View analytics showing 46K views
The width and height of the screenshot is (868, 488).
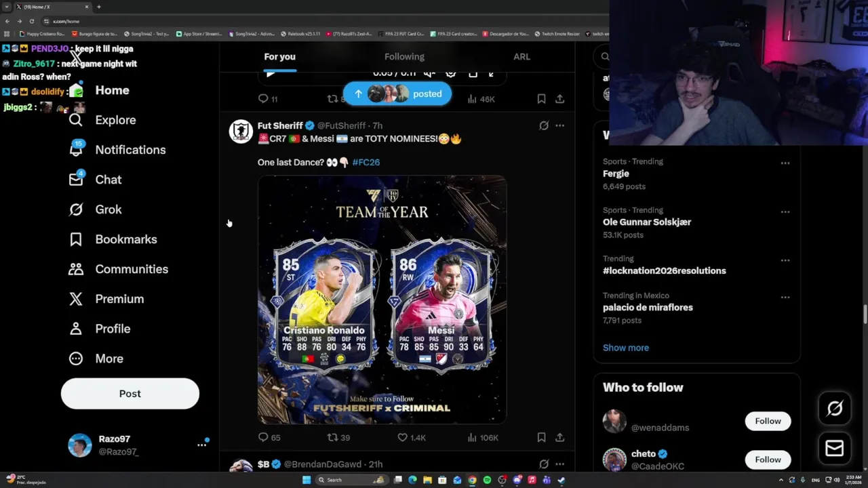click(481, 99)
